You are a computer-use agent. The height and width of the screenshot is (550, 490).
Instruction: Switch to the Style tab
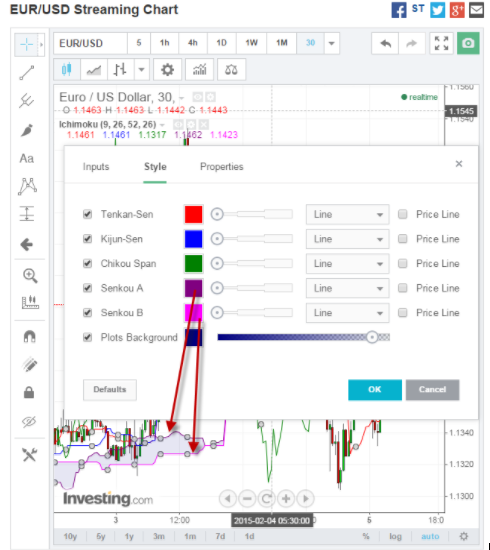[155, 167]
